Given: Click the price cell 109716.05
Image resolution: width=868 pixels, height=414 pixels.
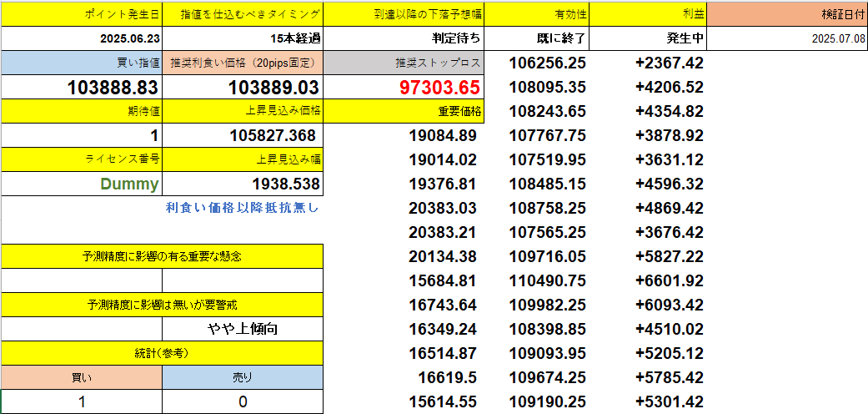Looking at the screenshot, I should click(x=547, y=256).
